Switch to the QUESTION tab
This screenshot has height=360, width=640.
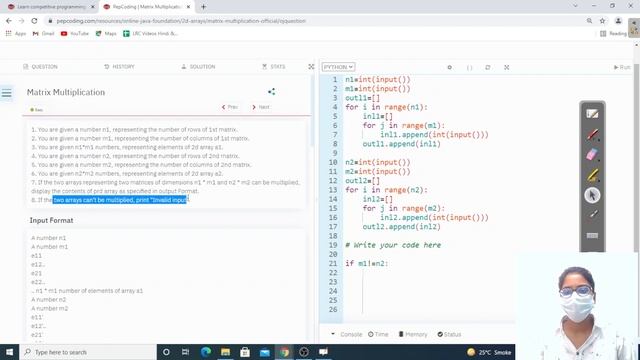(x=40, y=67)
